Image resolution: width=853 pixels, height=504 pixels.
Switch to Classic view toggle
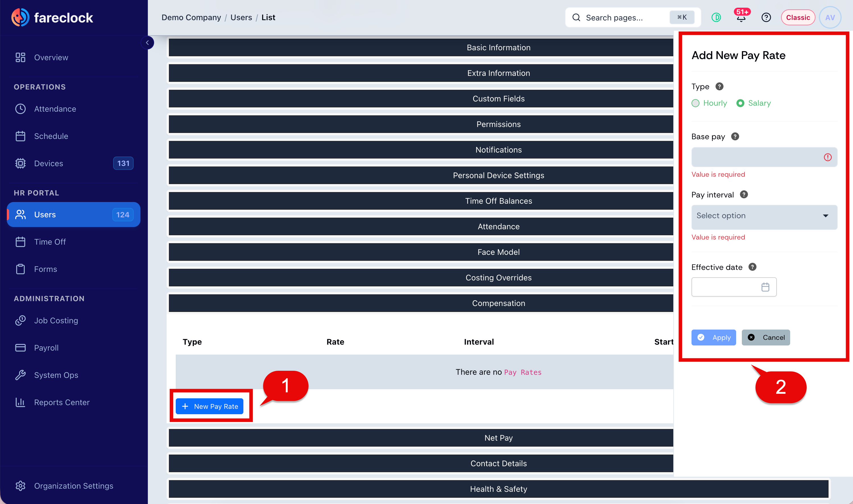(x=798, y=17)
